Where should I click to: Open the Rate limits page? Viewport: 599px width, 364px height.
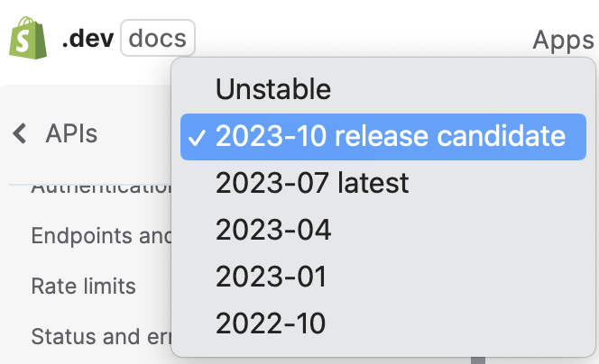click(x=83, y=287)
